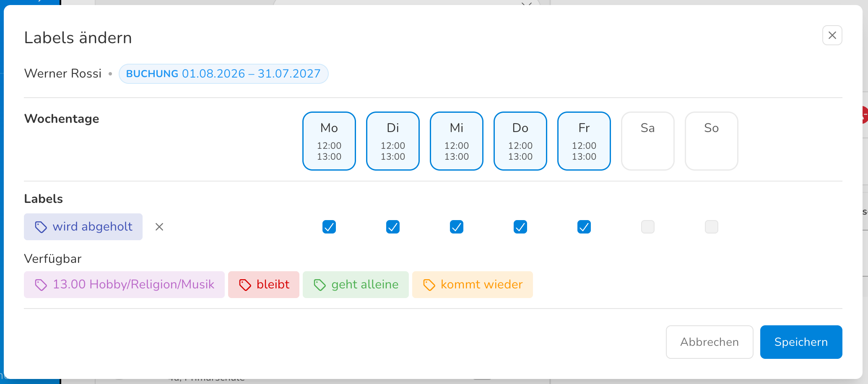Add the green 'geht alleine' label
The width and height of the screenshot is (868, 384).
[356, 285]
